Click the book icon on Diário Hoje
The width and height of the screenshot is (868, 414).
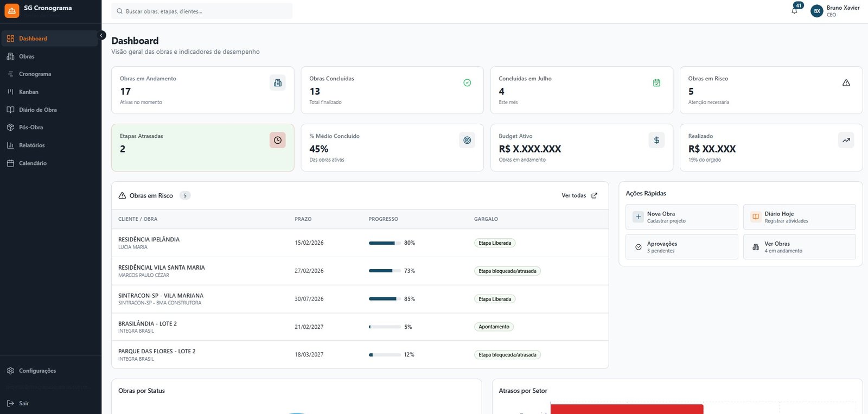coord(756,217)
